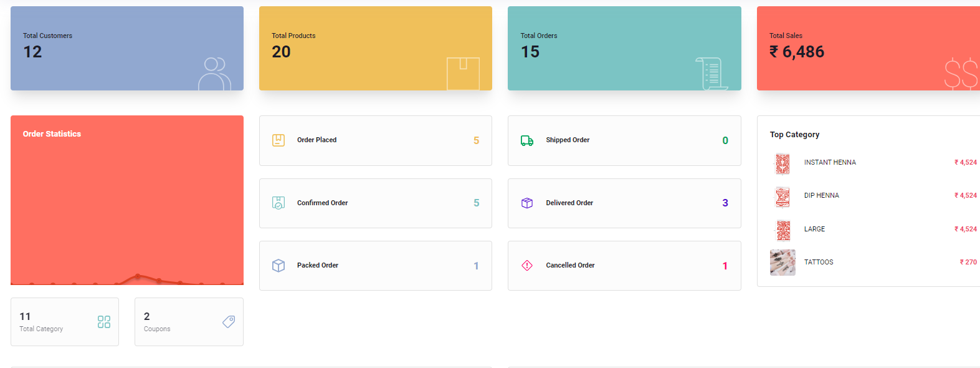Image resolution: width=980 pixels, height=368 pixels.
Task: Click the Confirmed Order icon
Action: 278,203
